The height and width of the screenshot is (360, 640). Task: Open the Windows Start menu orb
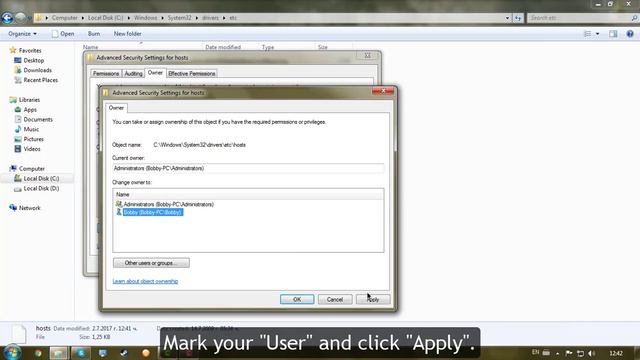[13, 352]
